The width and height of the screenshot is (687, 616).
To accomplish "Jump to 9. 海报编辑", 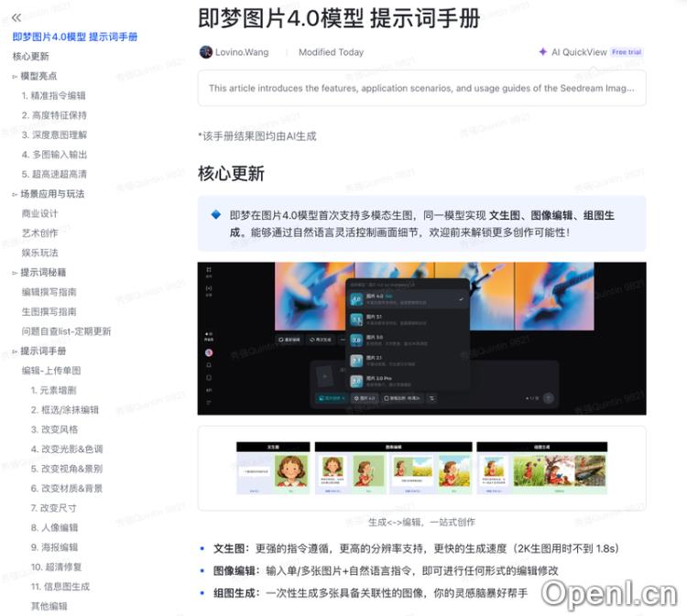I will point(54,547).
